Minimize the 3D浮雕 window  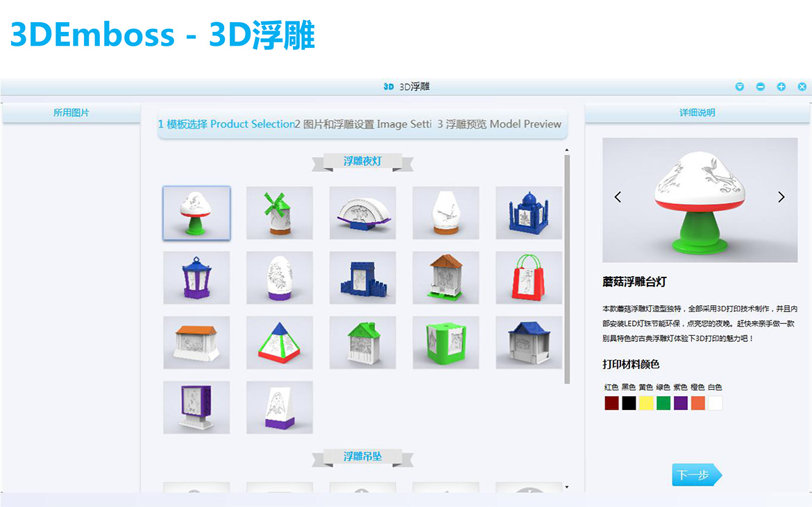(x=760, y=87)
